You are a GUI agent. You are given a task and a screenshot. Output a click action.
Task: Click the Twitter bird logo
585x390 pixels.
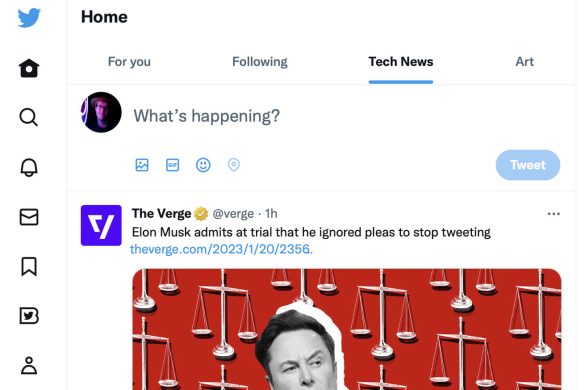[x=29, y=17]
